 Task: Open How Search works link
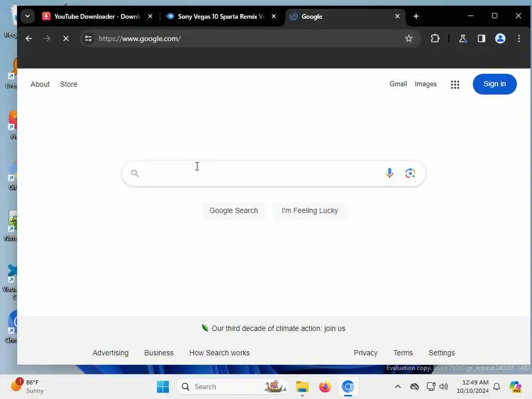click(220, 353)
